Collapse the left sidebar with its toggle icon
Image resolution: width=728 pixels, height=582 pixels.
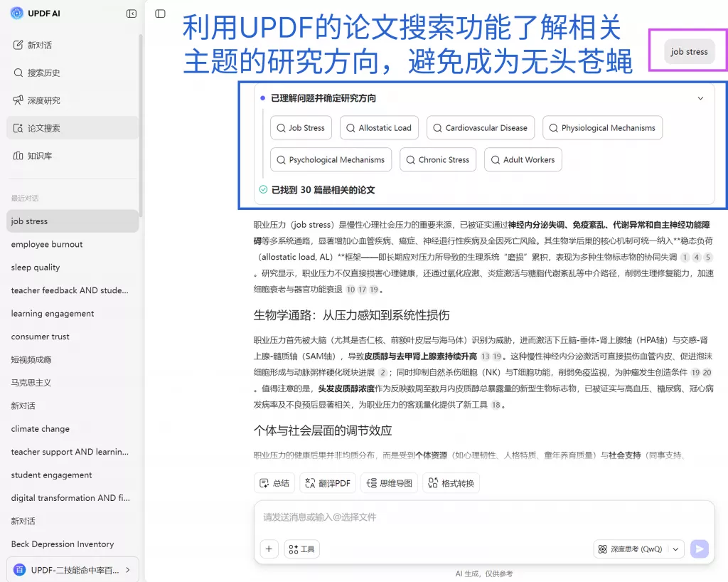click(x=130, y=13)
